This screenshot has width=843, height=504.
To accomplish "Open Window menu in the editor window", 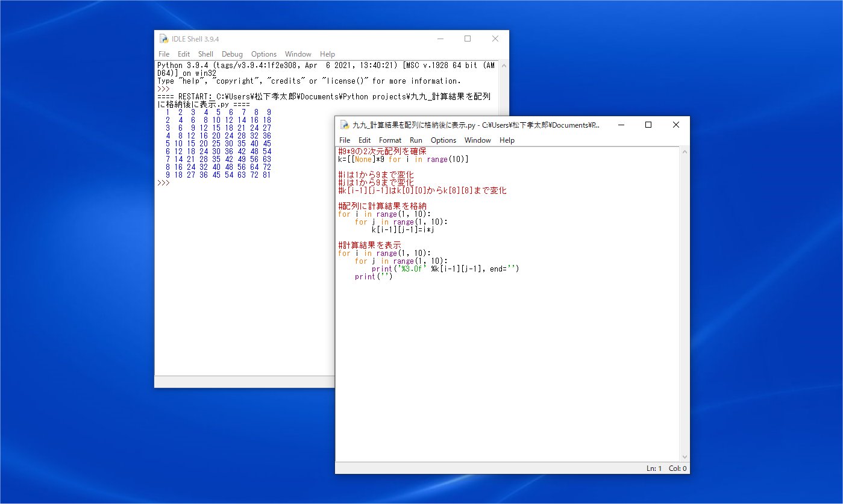I will [x=478, y=140].
